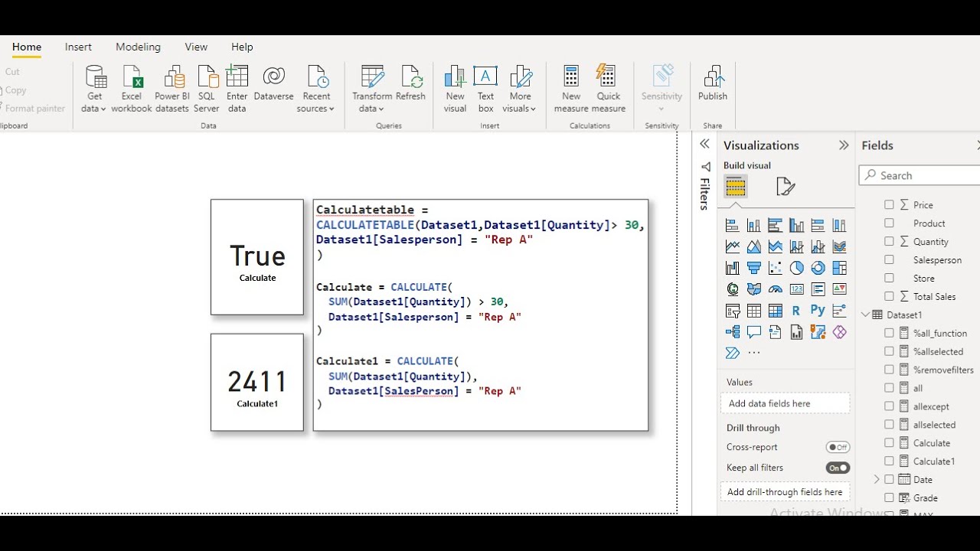The width and height of the screenshot is (980, 551).
Task: Open Transform data dropdown
Action: click(x=372, y=89)
